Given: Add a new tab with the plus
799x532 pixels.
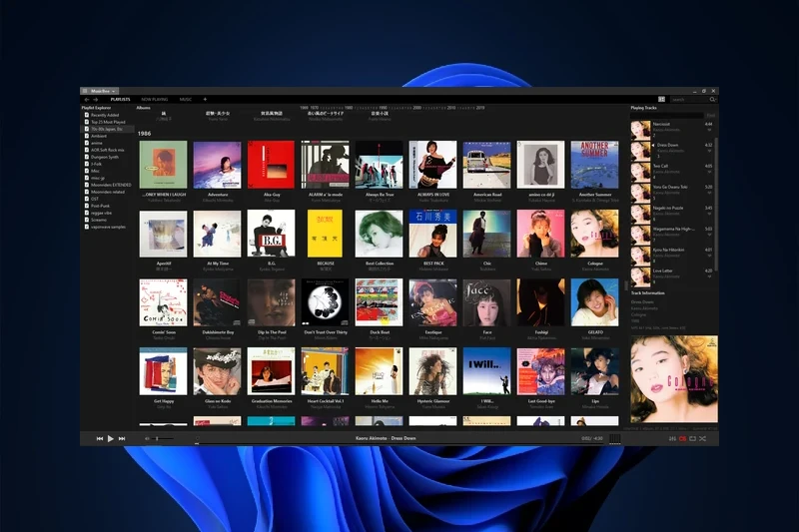Looking at the screenshot, I should (205, 99).
